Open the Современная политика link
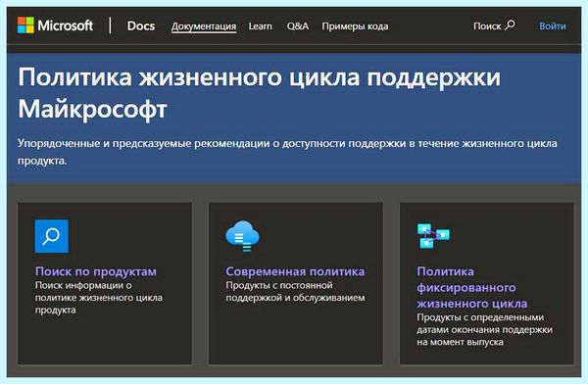The image size is (588, 384). pos(295,271)
